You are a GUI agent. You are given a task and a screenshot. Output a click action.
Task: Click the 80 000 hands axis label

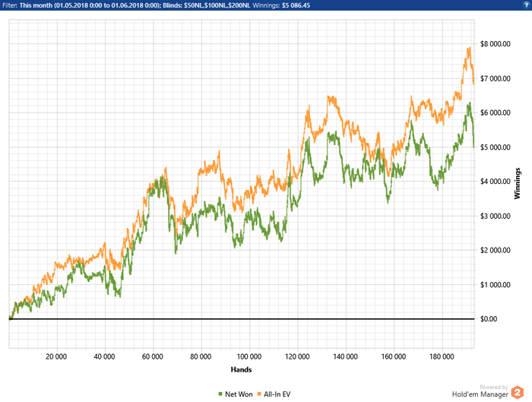201,356
